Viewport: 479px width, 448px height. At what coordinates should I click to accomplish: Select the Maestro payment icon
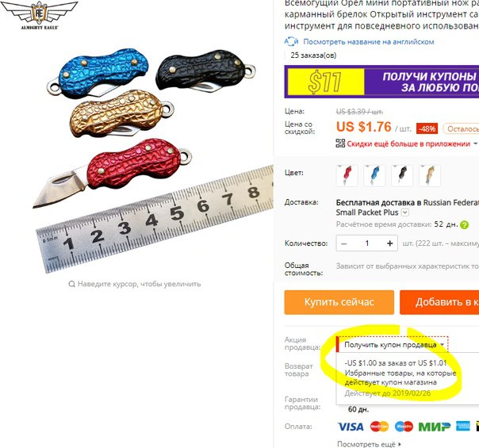tap(404, 427)
